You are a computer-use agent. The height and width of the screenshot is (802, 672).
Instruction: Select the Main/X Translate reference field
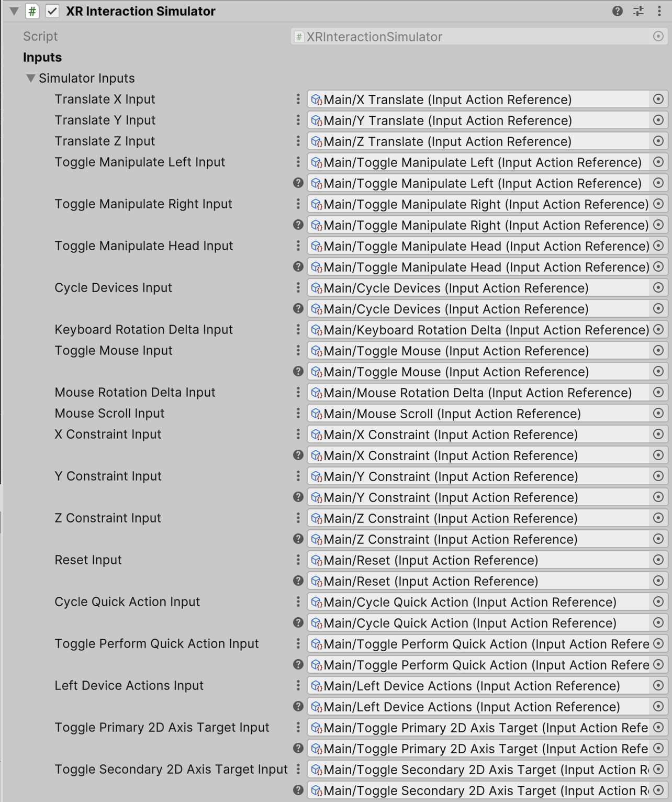(x=471, y=99)
